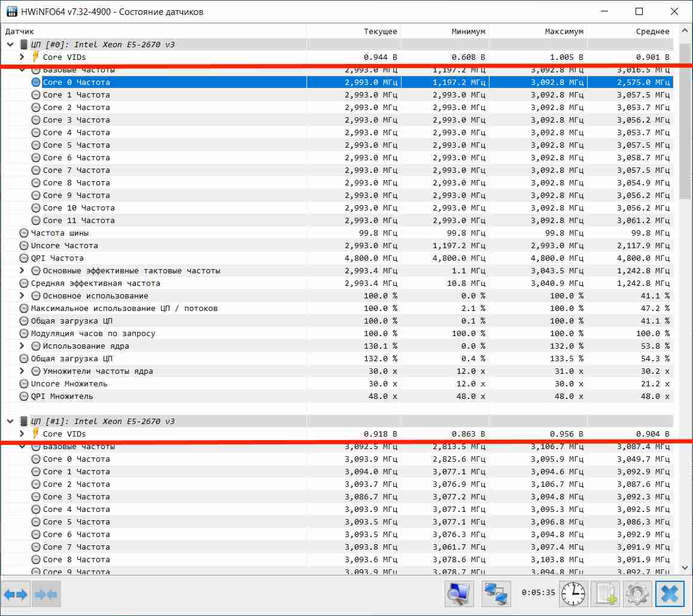The image size is (693, 616).
Task: Click the Максимум column header
Action: click(x=538, y=31)
